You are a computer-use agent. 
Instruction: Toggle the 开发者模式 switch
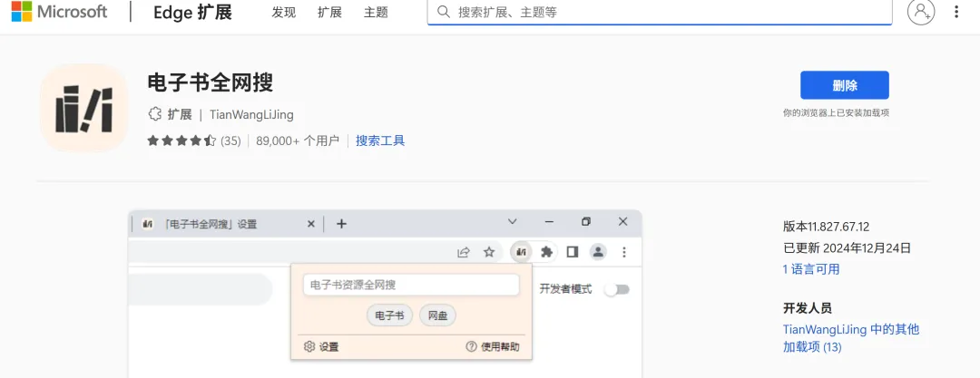618,289
